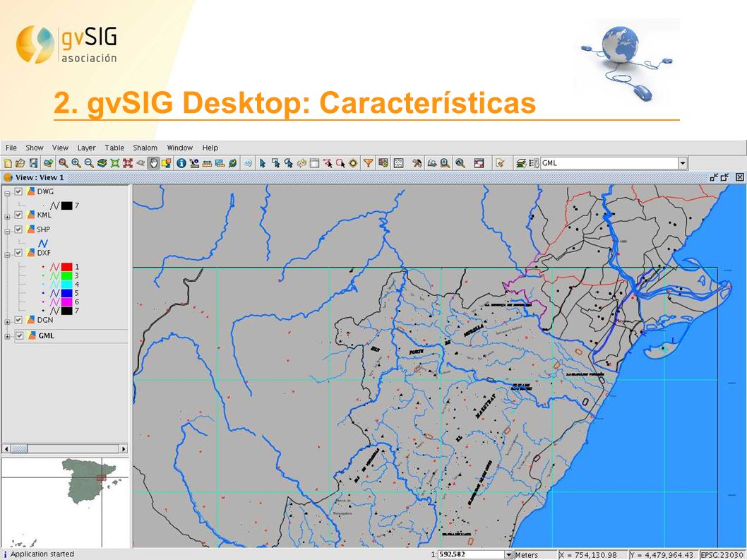Screen dimensions: 747x560
Task: Open the File menu
Action: click(x=11, y=148)
